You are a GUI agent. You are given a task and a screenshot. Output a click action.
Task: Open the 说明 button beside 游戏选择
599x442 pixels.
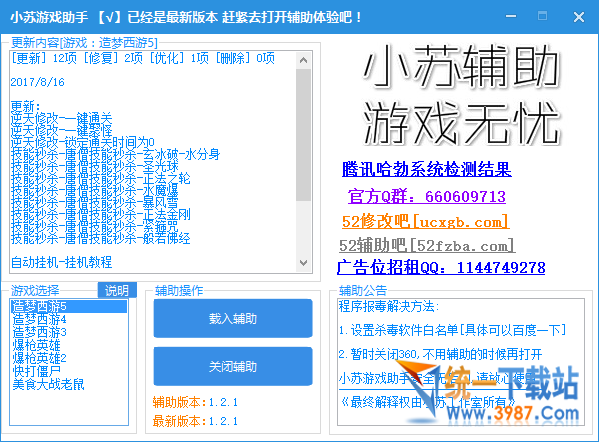(117, 290)
